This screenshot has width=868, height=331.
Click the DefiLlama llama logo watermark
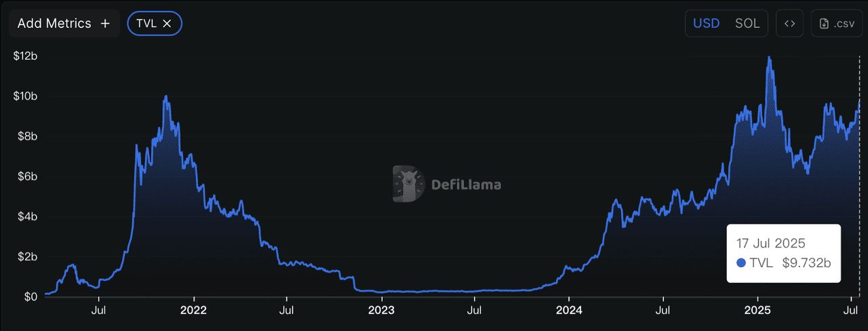pyautogui.click(x=408, y=184)
